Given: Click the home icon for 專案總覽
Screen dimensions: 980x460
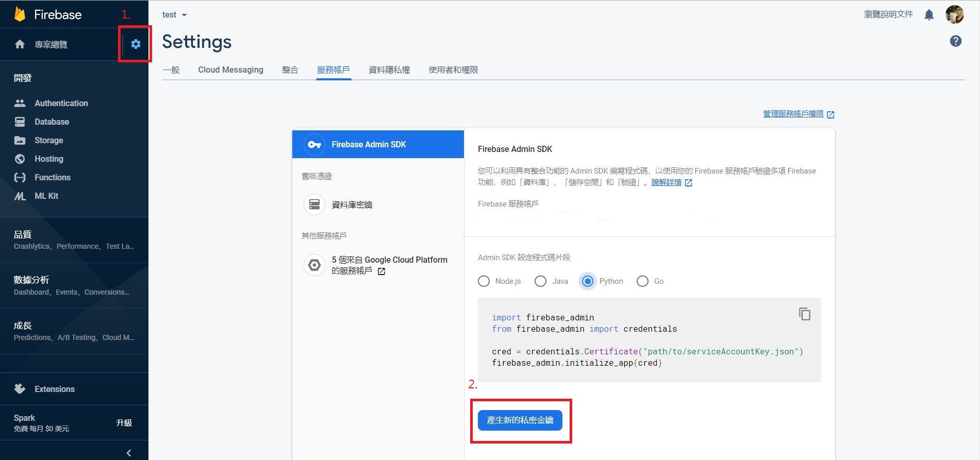Looking at the screenshot, I should pos(20,44).
